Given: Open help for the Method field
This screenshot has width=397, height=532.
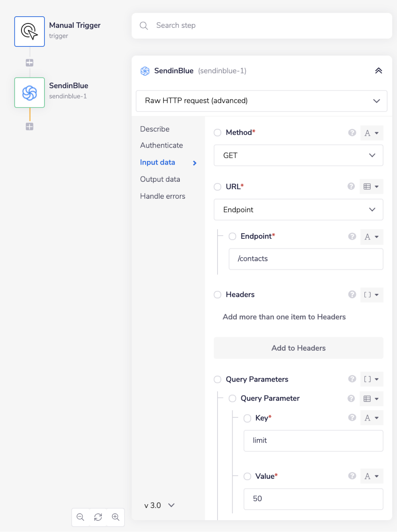Looking at the screenshot, I should pos(352,133).
